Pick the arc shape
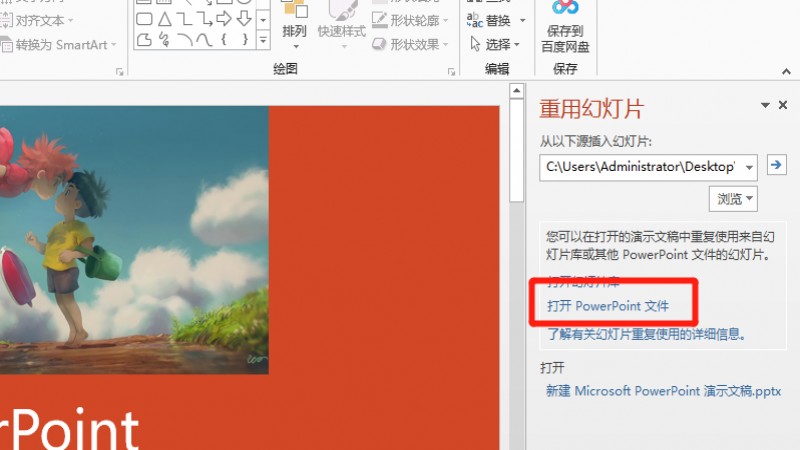 coord(185,40)
